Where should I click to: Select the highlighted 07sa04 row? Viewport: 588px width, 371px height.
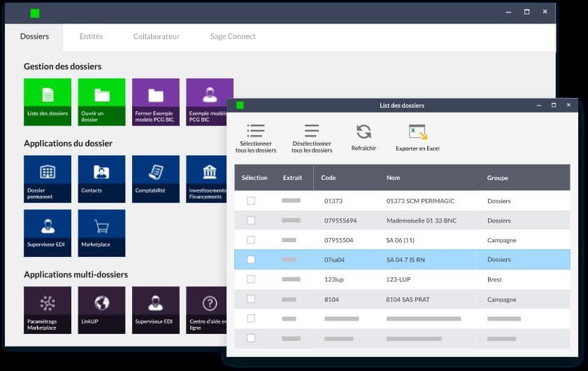(x=402, y=260)
